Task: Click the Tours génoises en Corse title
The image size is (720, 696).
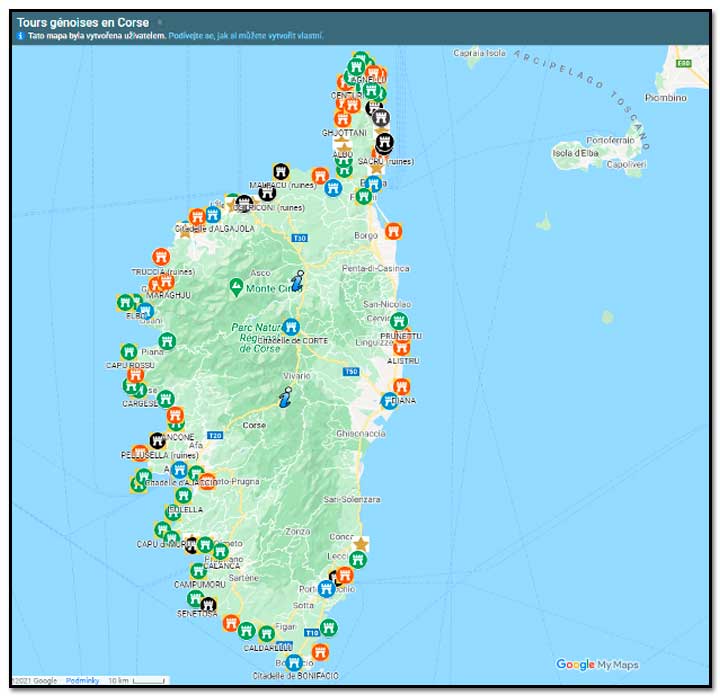Action: [x=83, y=22]
